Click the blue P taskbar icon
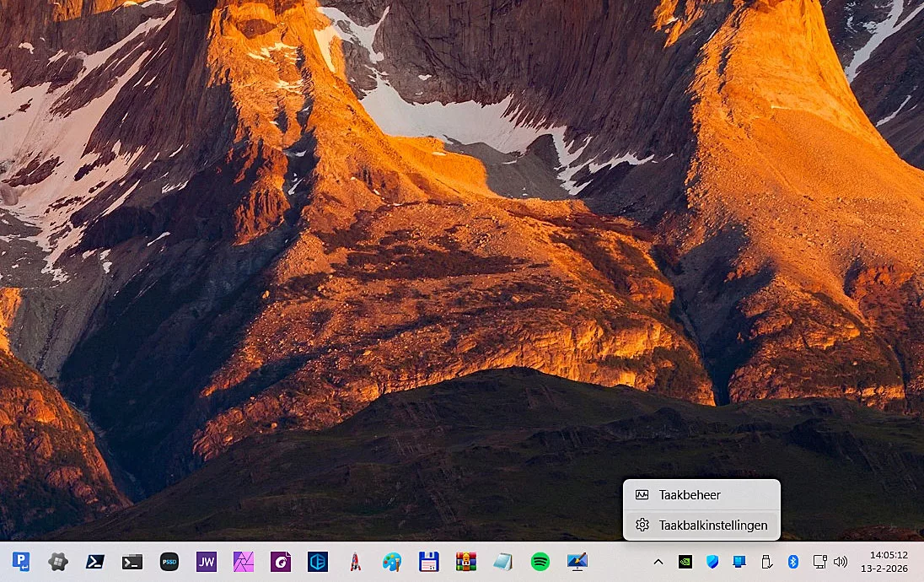The image size is (924, 582). 21,562
